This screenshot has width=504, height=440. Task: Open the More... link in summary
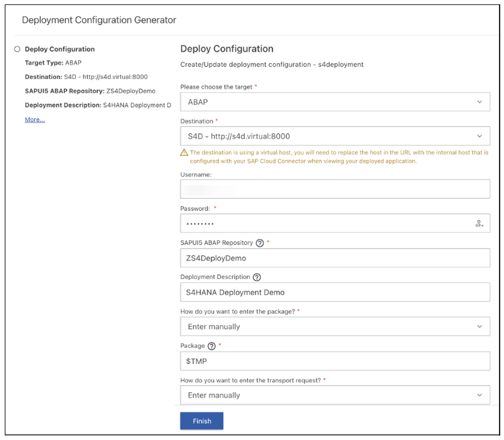pyautogui.click(x=35, y=119)
